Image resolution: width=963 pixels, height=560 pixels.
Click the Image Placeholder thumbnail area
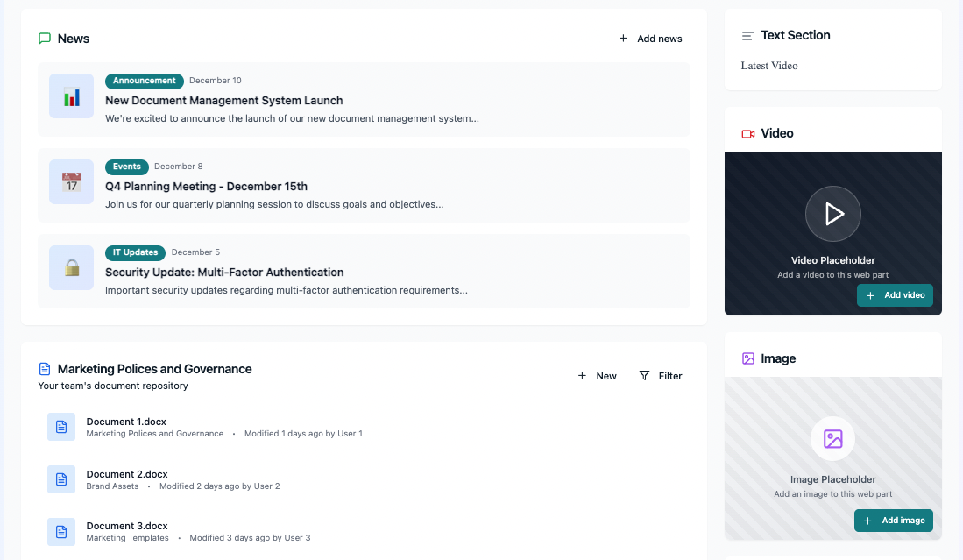pos(832,439)
